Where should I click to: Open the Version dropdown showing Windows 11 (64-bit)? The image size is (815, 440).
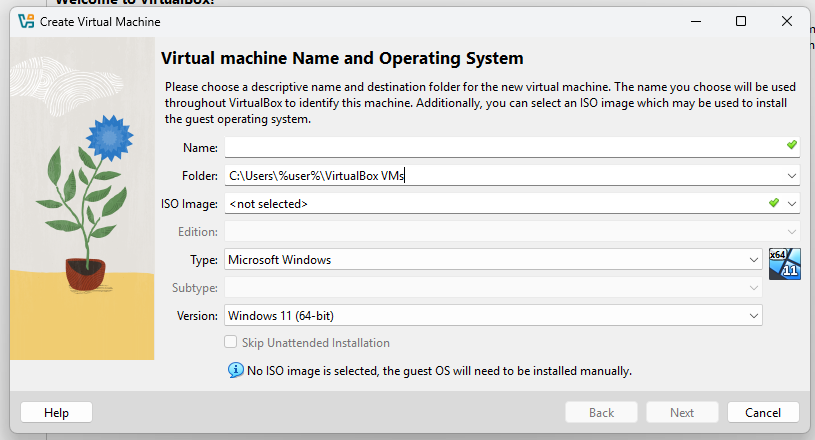tap(493, 315)
